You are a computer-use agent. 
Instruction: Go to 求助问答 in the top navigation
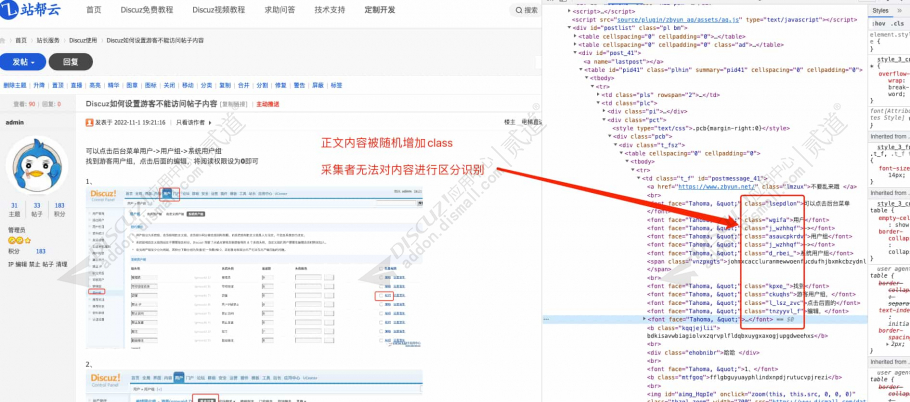279,10
